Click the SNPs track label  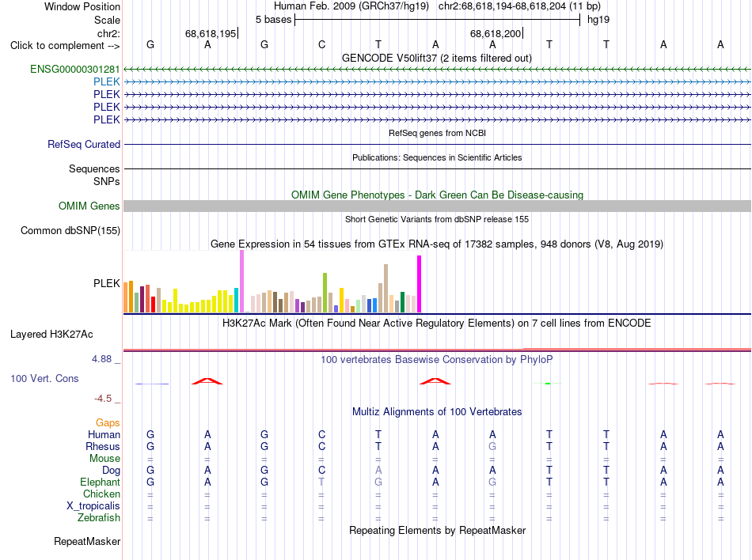click(107, 182)
